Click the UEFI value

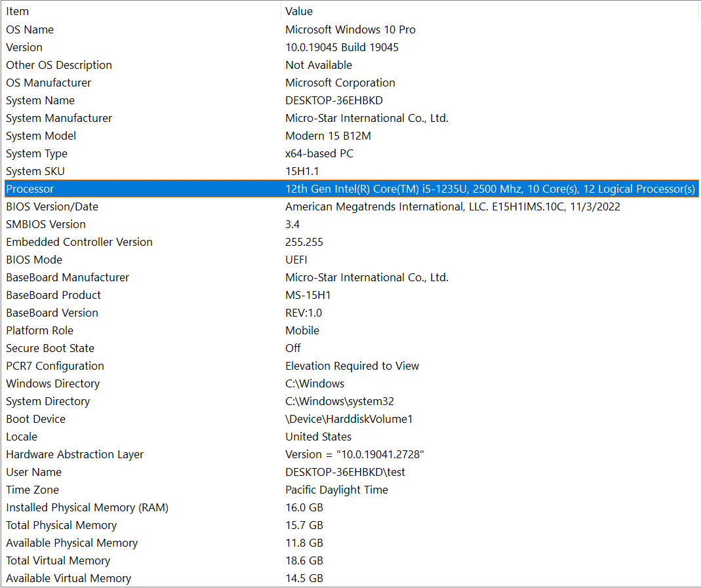[x=296, y=260]
